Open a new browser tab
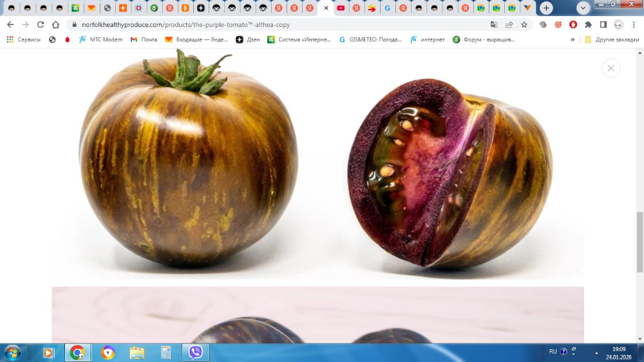This screenshot has width=644, height=362. (x=546, y=8)
